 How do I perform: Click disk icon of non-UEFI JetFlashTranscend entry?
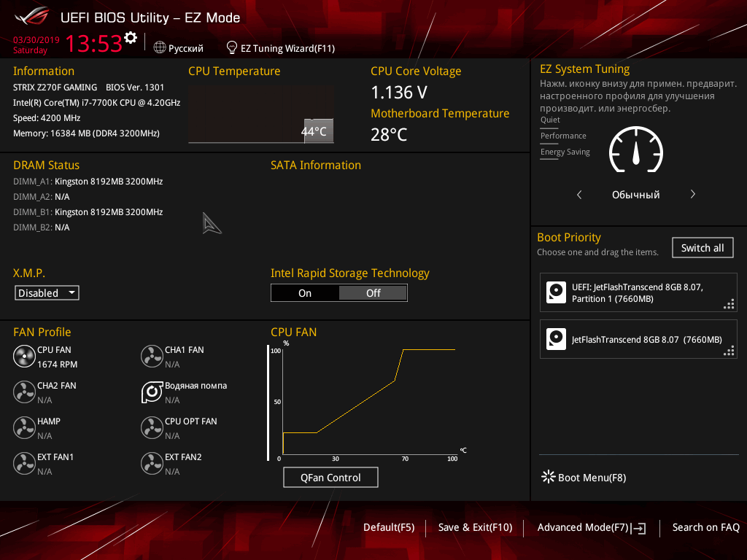tap(556, 339)
